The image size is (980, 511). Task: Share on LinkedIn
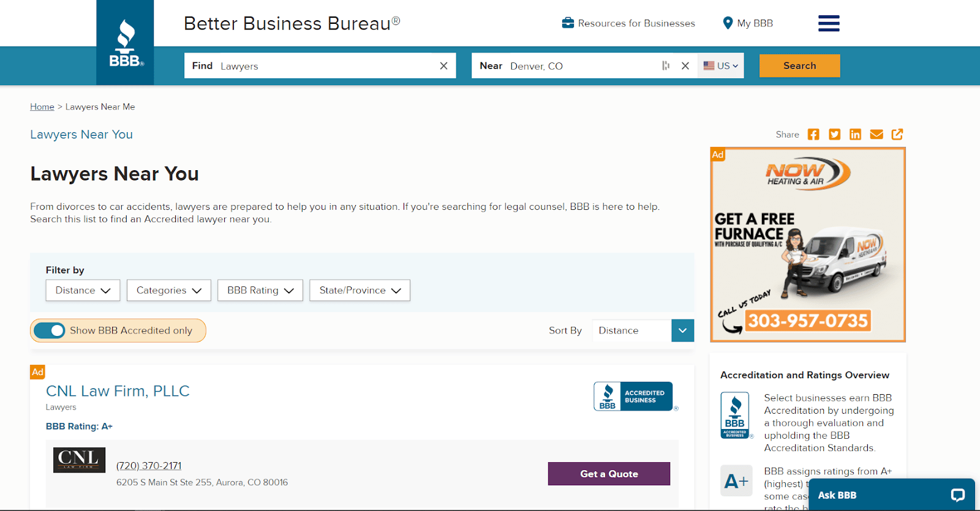(855, 135)
